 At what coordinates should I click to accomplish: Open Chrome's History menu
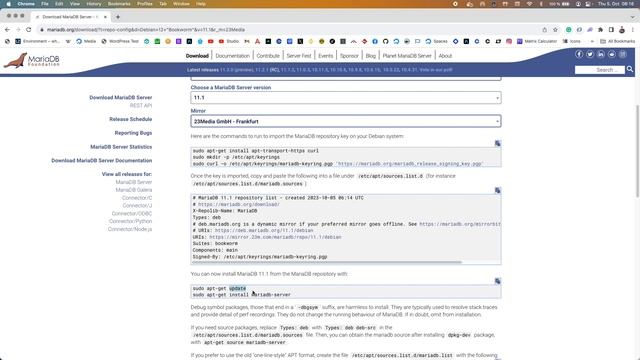pos(93,4)
